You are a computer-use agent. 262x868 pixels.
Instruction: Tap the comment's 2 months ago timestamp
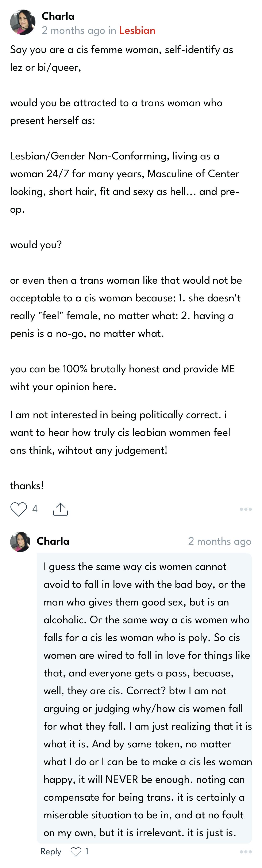220,541
